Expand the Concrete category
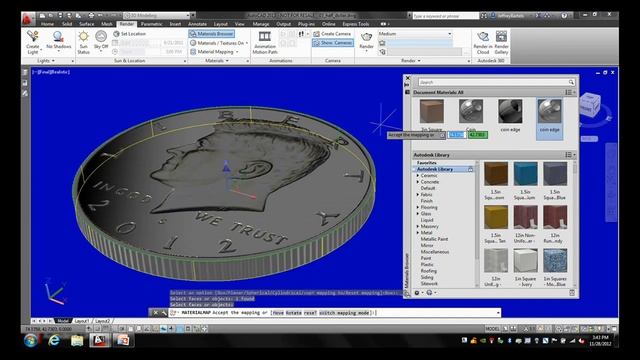Image resolution: width=640 pixels, height=360 pixels. (x=418, y=182)
